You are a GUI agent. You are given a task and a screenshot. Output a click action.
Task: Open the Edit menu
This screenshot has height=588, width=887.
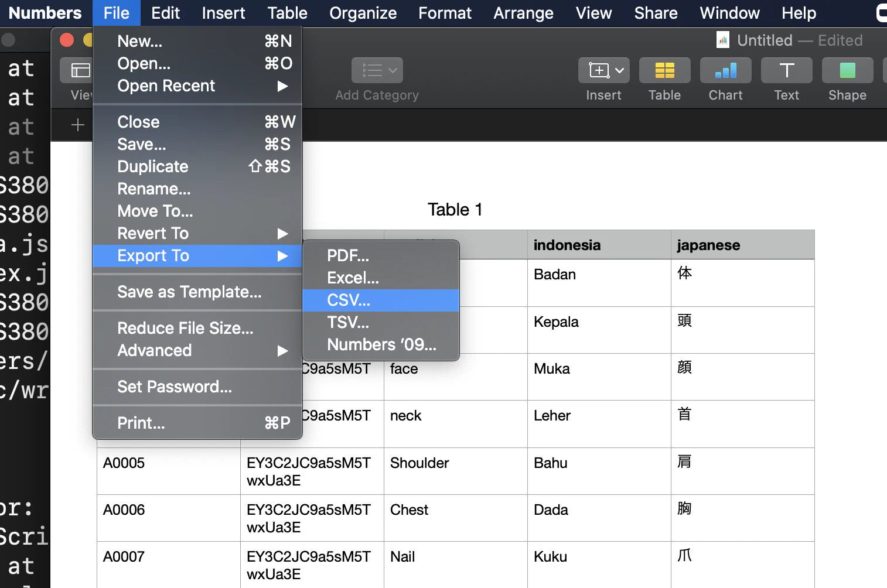(165, 13)
